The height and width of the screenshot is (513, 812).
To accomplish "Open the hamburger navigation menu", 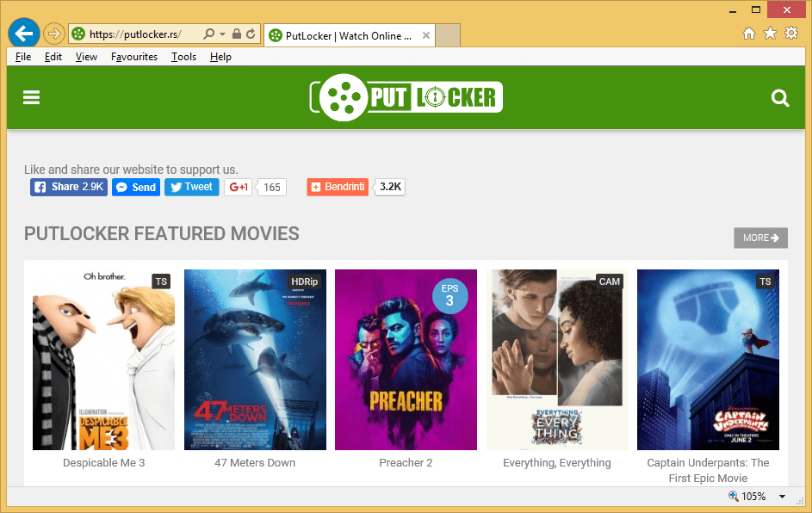I will pos(31,97).
